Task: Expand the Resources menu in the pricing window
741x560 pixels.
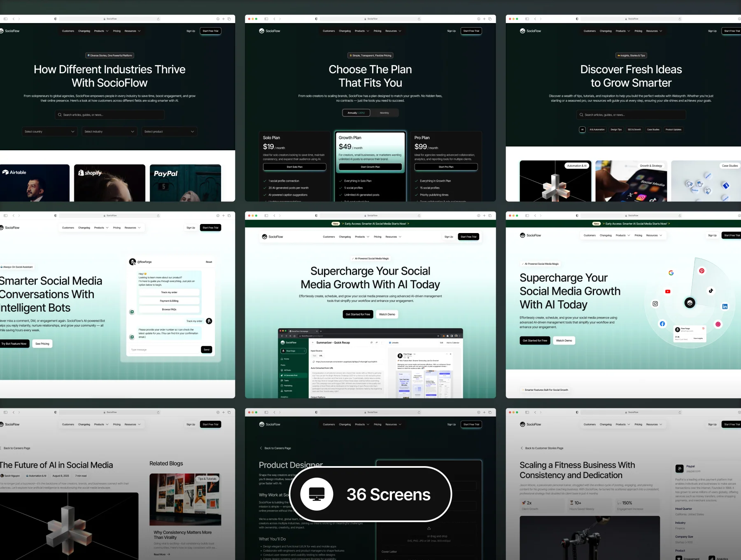Action: [393, 31]
